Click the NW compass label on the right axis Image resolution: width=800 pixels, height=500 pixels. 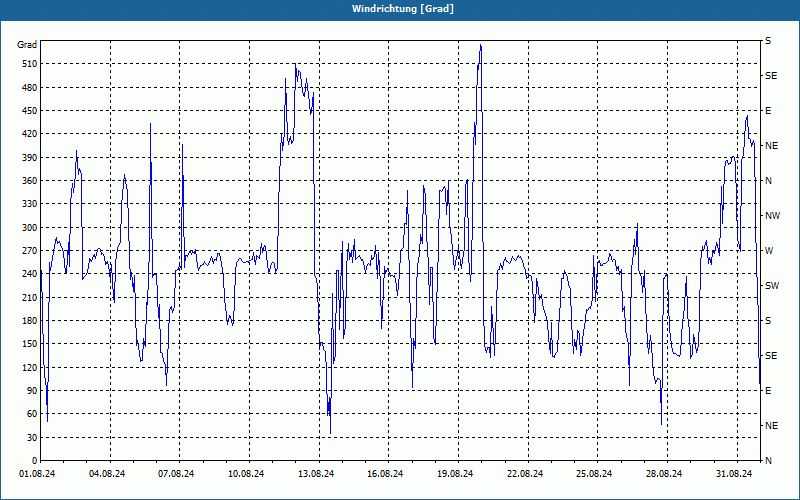tap(772, 216)
